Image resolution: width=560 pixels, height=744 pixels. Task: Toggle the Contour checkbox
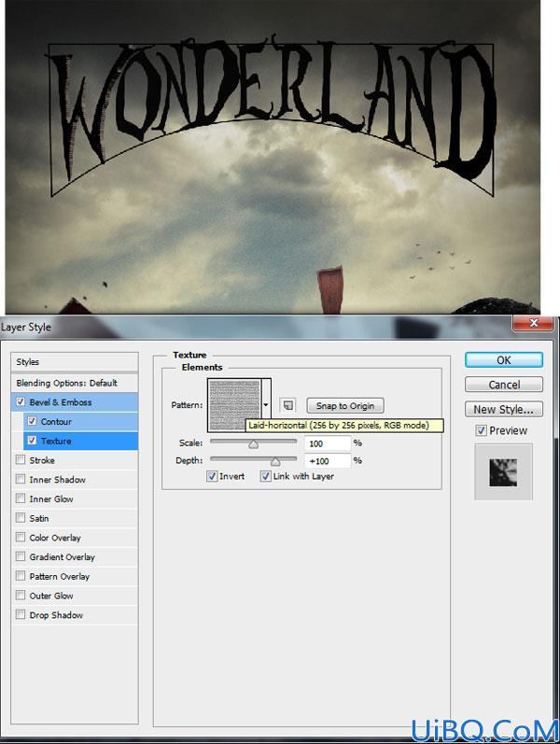click(x=32, y=421)
